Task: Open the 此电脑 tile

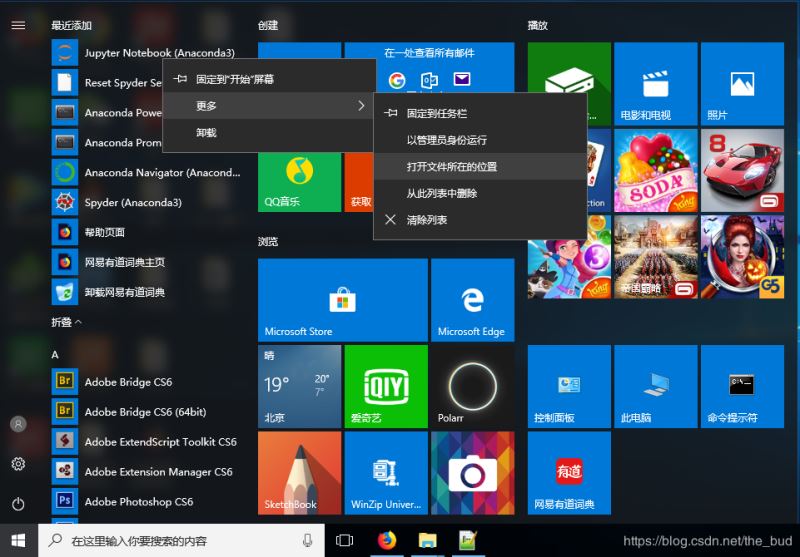Action: click(656, 386)
